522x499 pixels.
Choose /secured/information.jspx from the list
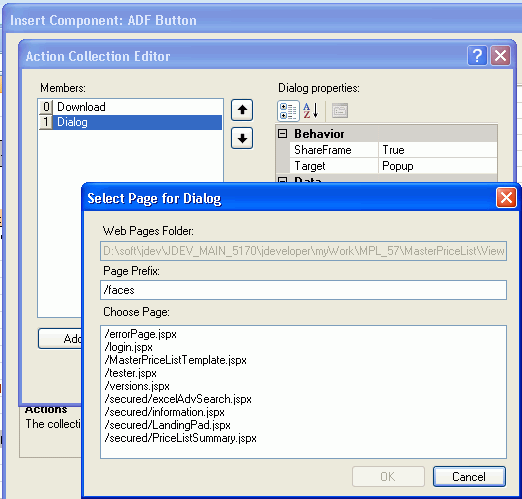point(165,412)
